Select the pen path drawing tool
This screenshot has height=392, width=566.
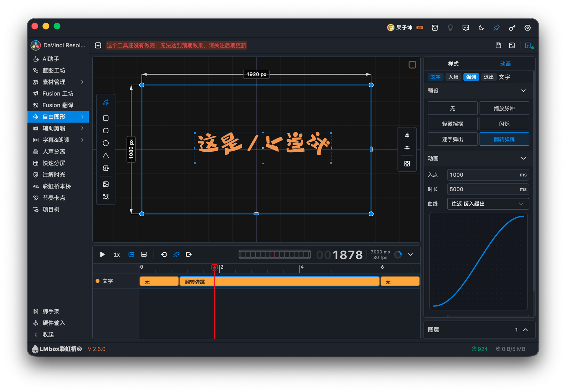[106, 103]
